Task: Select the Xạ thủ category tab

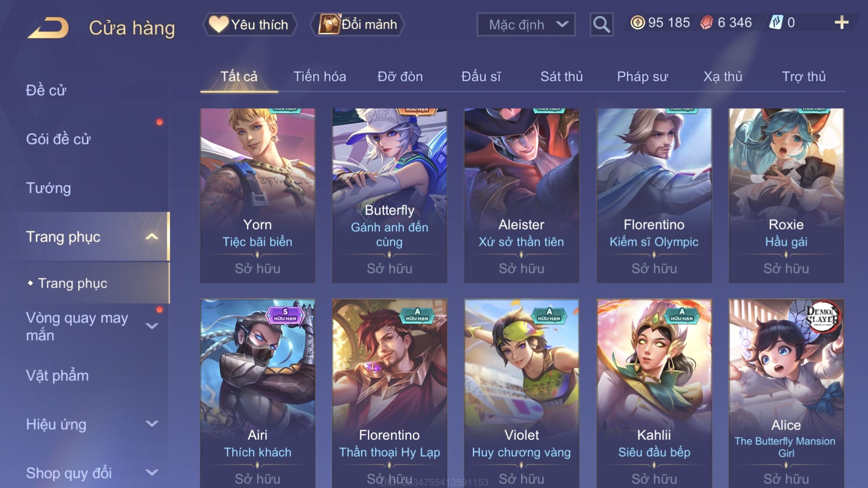Action: pyautogui.click(x=723, y=77)
